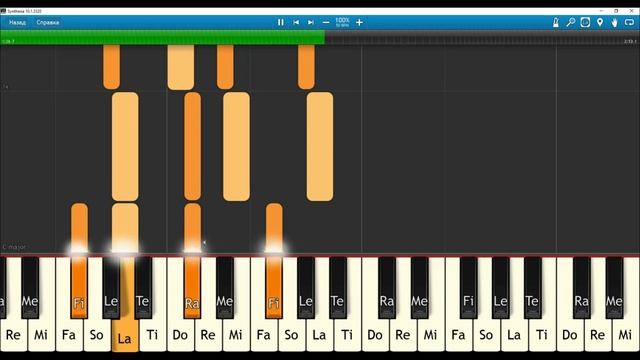The width and height of the screenshot is (640, 360).
Task: Click the C major key signature label
Action: coord(14,247)
